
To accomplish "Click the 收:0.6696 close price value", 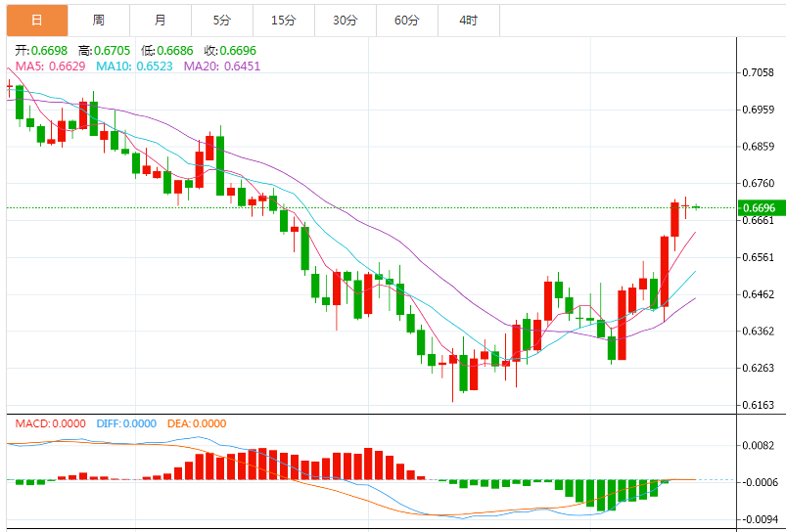I will click(230, 51).
